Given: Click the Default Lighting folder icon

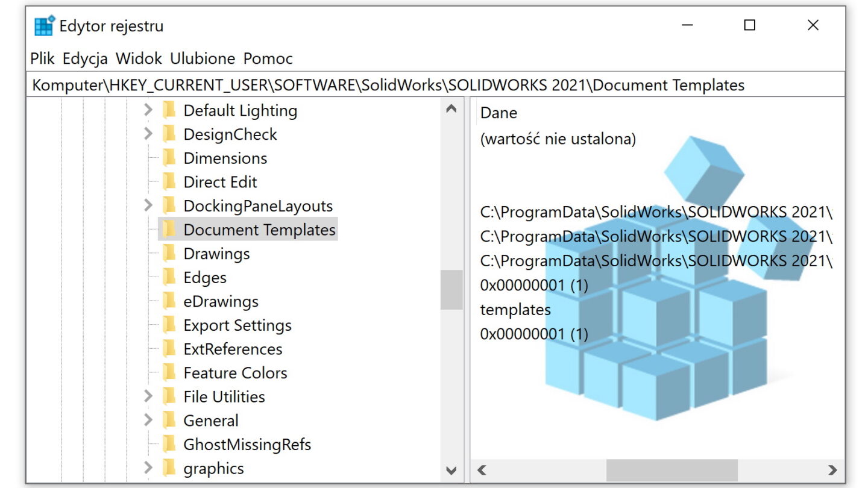Looking at the screenshot, I should coord(169,110).
